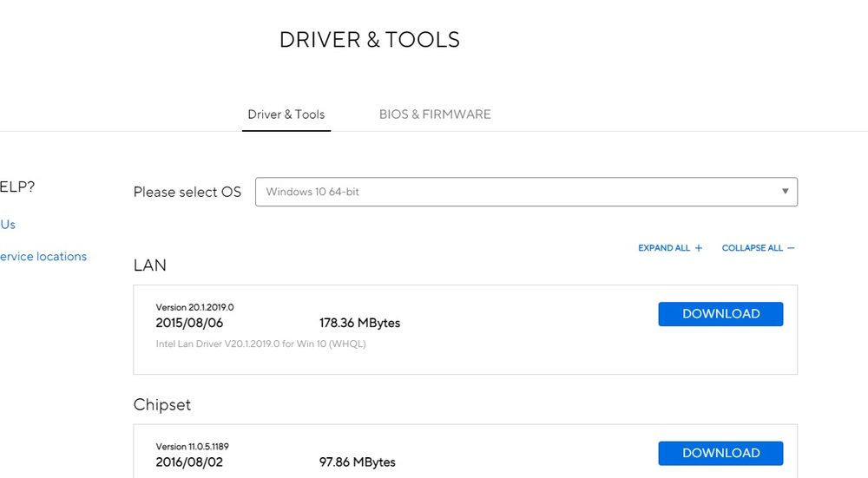Open the service locations sidebar link
The image size is (868, 478).
43,257
